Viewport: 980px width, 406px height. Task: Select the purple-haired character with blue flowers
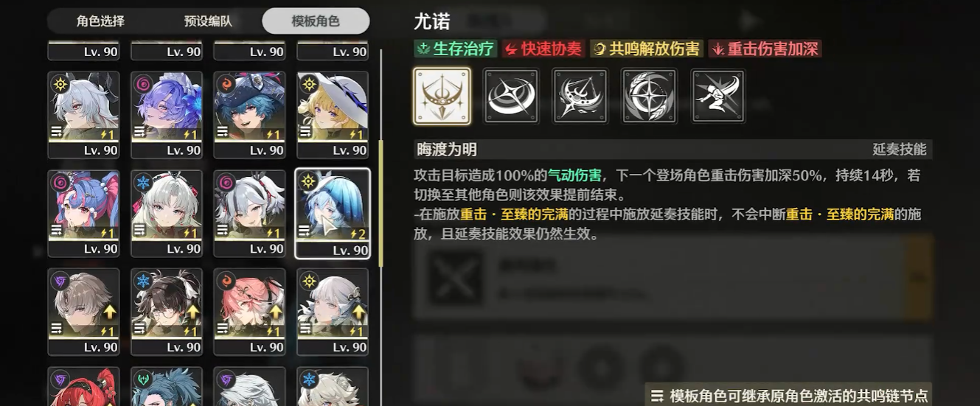click(167, 114)
